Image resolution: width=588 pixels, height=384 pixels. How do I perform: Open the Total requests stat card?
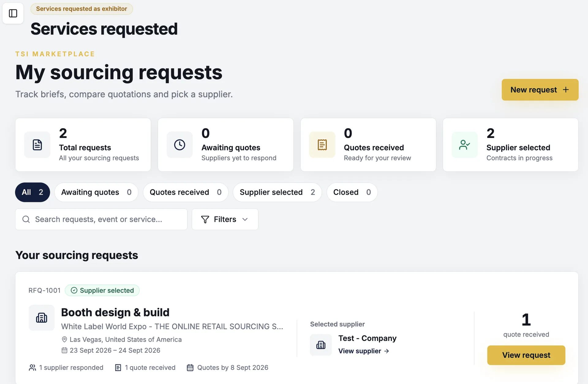click(83, 145)
